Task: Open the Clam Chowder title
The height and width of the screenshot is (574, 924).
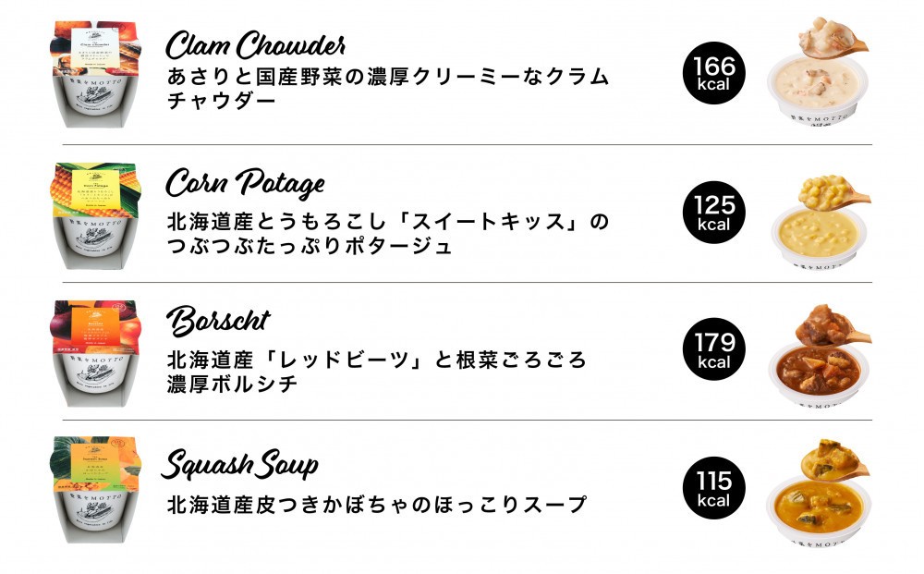Action: (256, 45)
